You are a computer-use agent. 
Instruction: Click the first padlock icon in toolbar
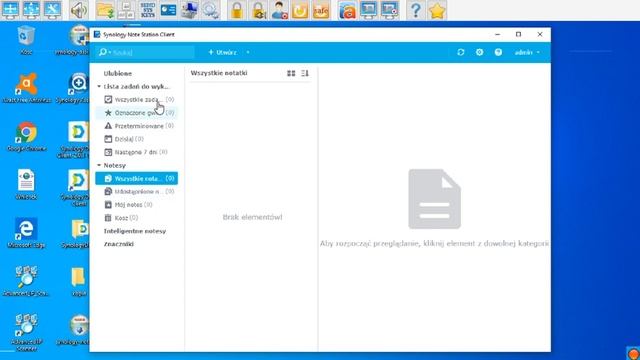tap(237, 10)
